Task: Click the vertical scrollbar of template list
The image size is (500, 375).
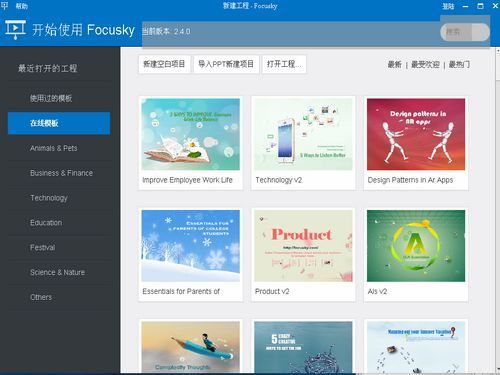Action: tap(498, 210)
